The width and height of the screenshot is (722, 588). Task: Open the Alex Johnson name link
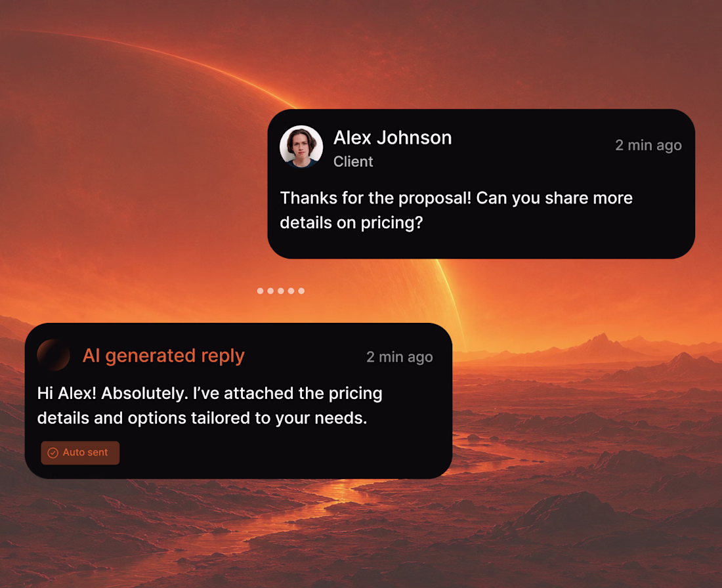pos(393,138)
